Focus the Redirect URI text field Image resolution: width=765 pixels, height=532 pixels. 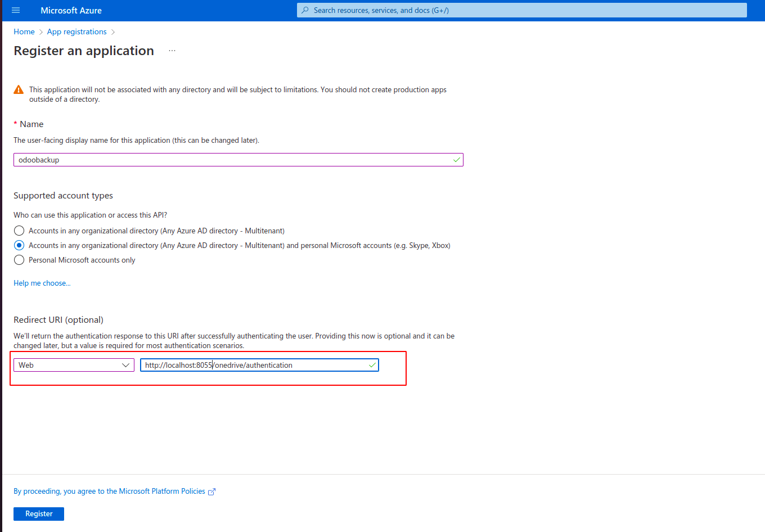(253, 366)
